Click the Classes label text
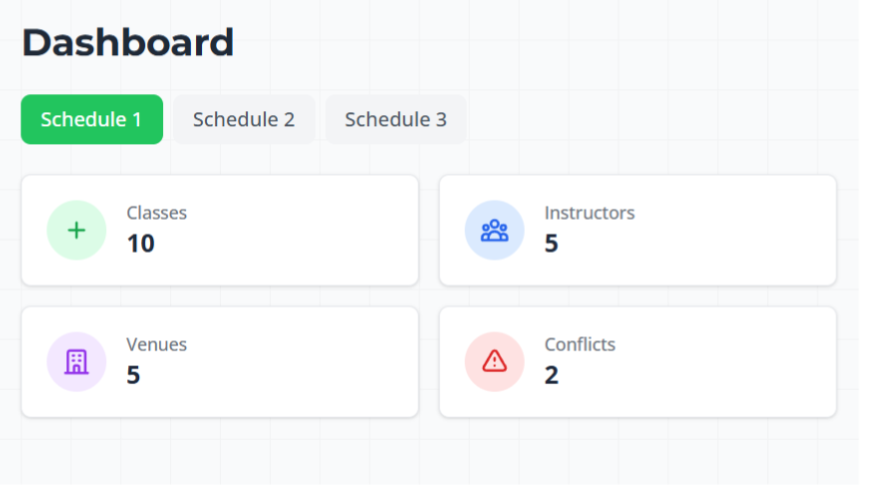This screenshot has height=487, width=873. [156, 213]
